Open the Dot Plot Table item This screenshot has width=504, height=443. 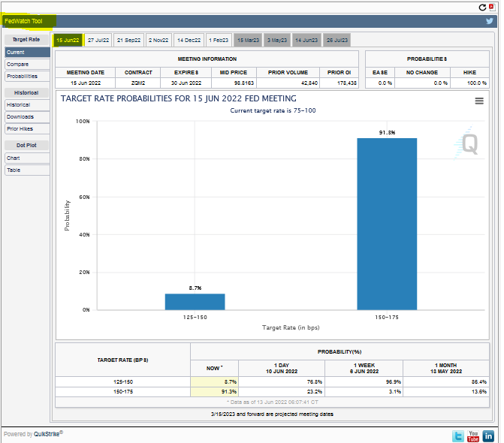click(x=27, y=170)
